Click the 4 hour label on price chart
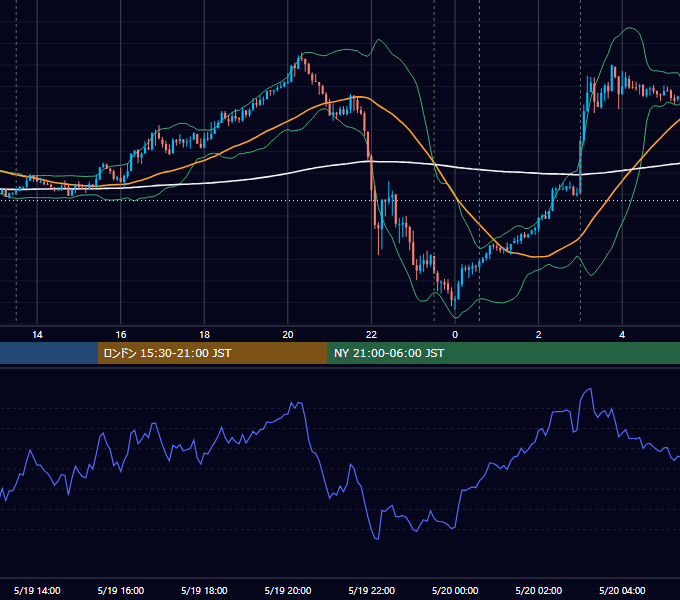 tap(622, 335)
